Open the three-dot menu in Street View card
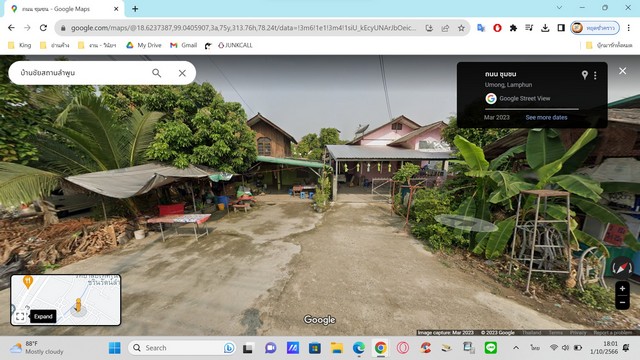Viewport: 640px width, 360px height. point(595,75)
